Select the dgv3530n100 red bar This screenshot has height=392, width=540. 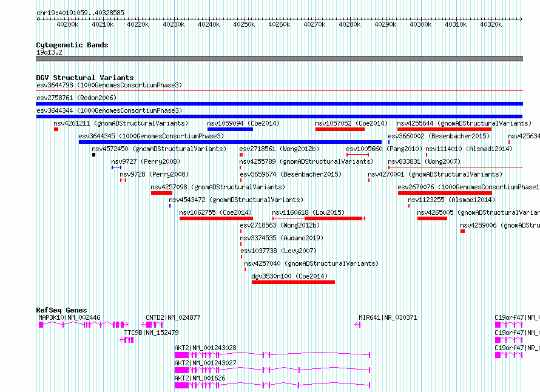tap(293, 282)
